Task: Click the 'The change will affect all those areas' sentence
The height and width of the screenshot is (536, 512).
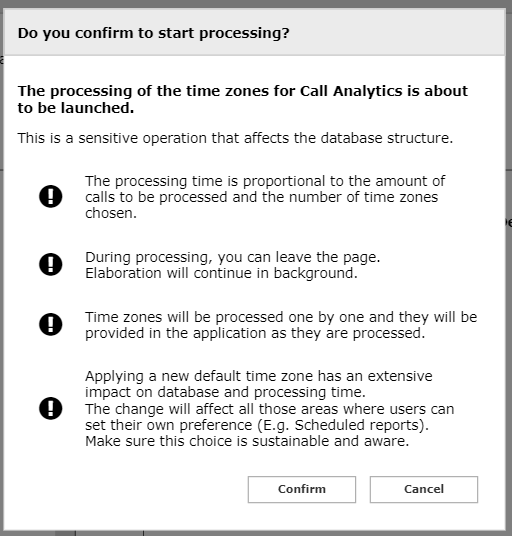Action: (x=269, y=417)
